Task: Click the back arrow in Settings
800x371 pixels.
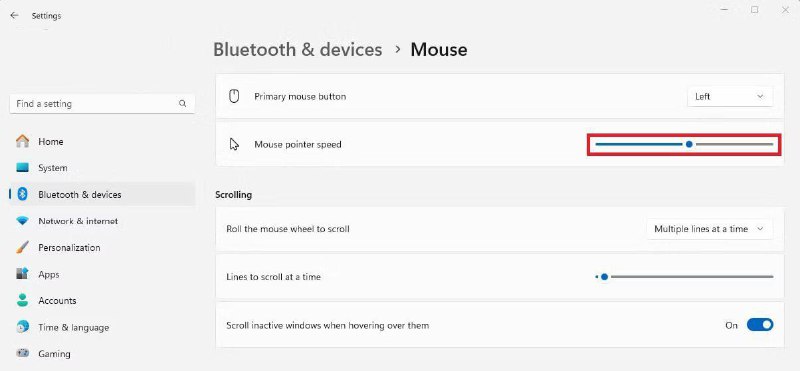Action: click(14, 16)
